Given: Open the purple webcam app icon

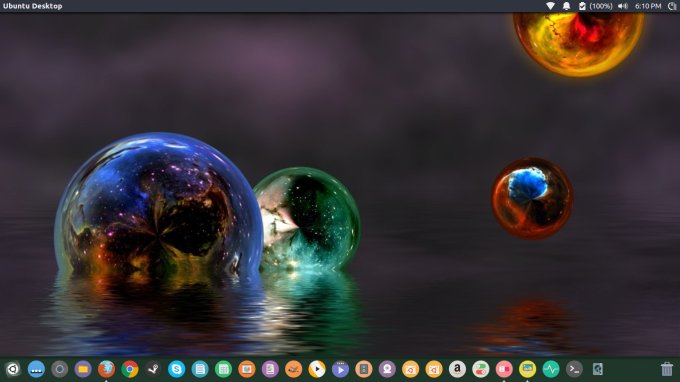Looking at the screenshot, I should point(387,369).
